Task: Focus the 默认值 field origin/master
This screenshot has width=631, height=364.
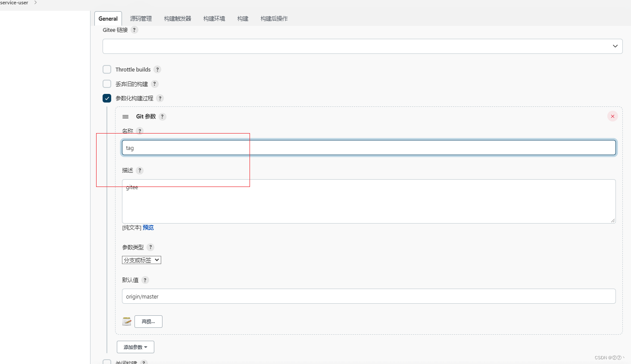Action: (x=369, y=296)
